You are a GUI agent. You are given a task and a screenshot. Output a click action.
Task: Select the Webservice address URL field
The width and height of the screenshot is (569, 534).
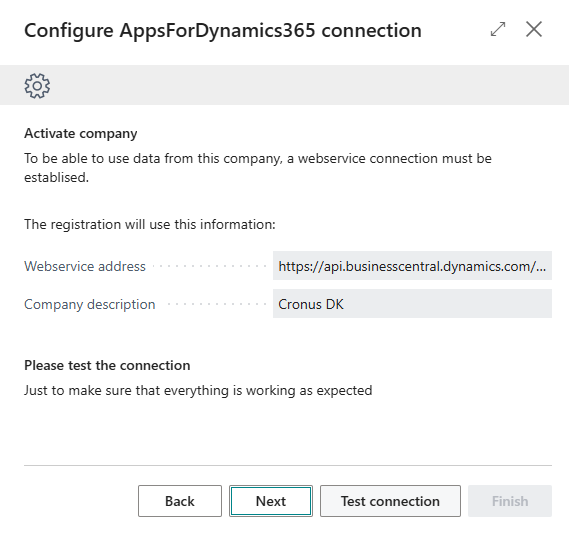[412, 266]
